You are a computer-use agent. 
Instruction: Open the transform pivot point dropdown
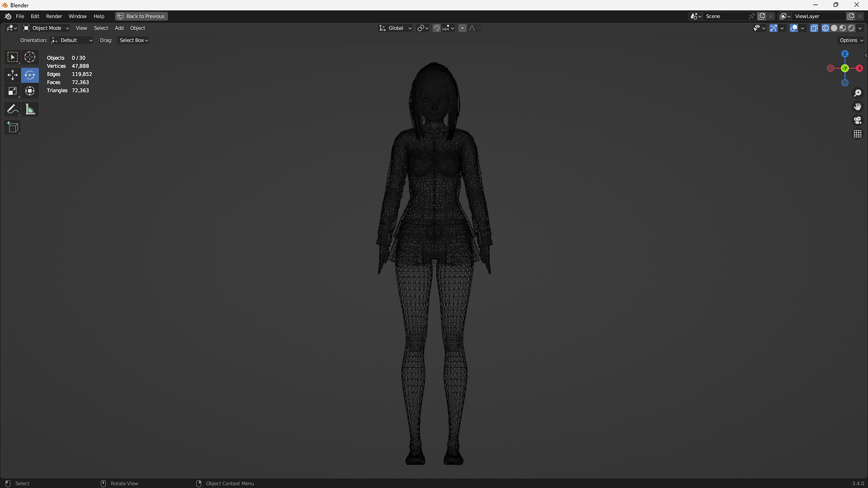pos(423,28)
